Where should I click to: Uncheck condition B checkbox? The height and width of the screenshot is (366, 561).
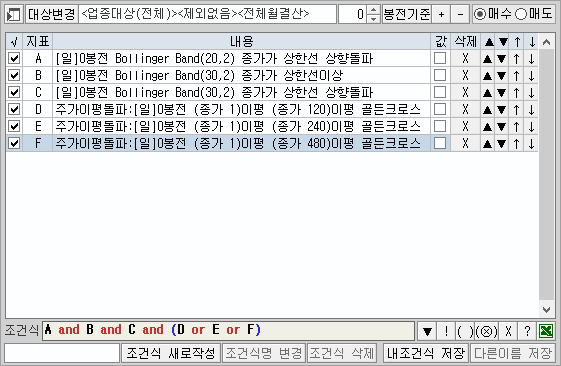[x=14, y=75]
